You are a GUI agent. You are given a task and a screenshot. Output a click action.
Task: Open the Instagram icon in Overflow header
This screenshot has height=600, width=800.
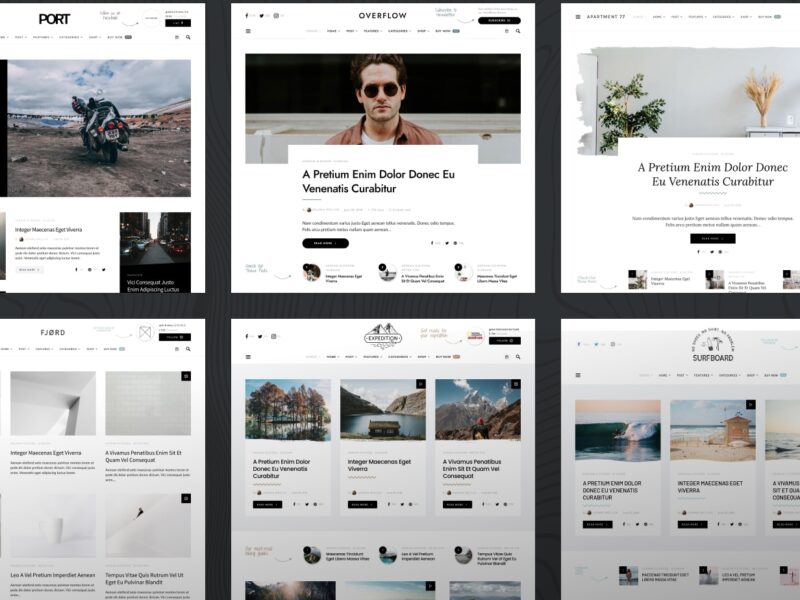pos(276,16)
